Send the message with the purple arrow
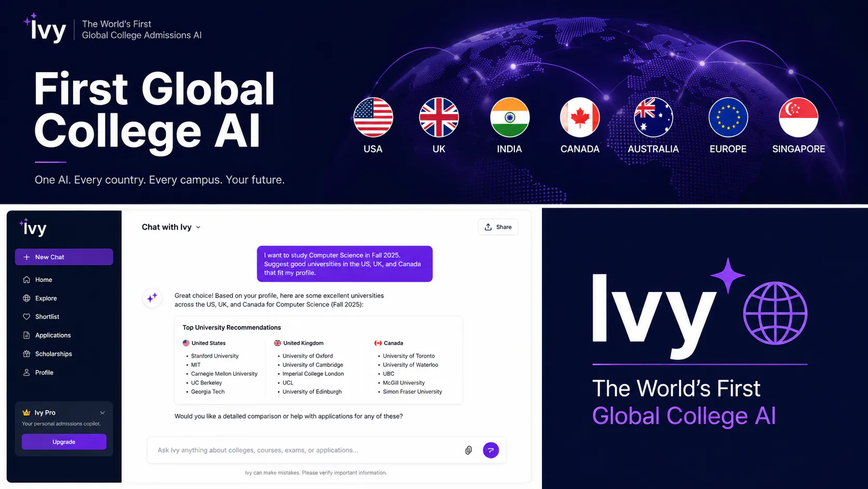The image size is (868, 489). [491, 450]
